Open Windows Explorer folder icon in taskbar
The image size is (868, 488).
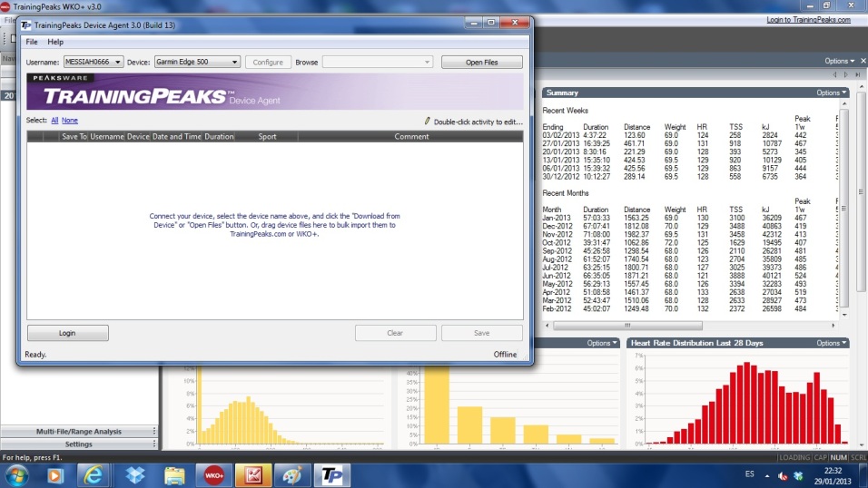174,474
